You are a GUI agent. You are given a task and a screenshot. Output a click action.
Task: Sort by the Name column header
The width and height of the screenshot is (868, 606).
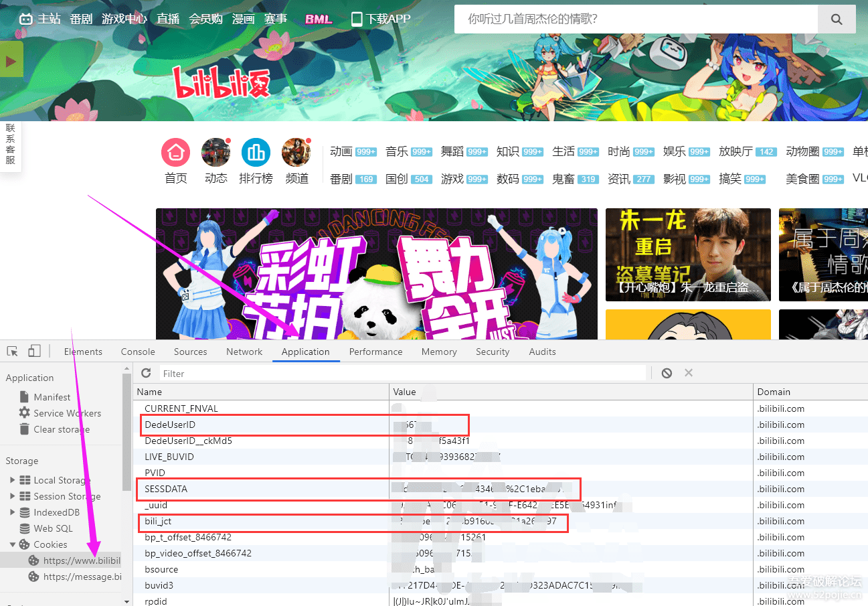coord(261,392)
